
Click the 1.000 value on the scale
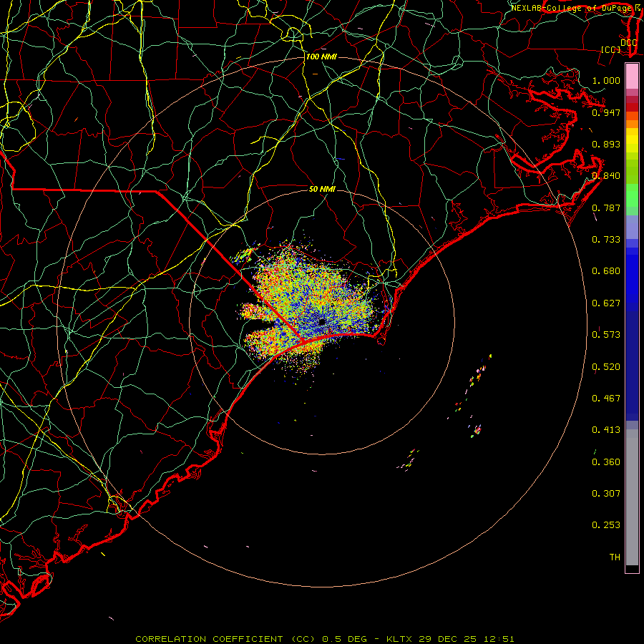click(606, 80)
